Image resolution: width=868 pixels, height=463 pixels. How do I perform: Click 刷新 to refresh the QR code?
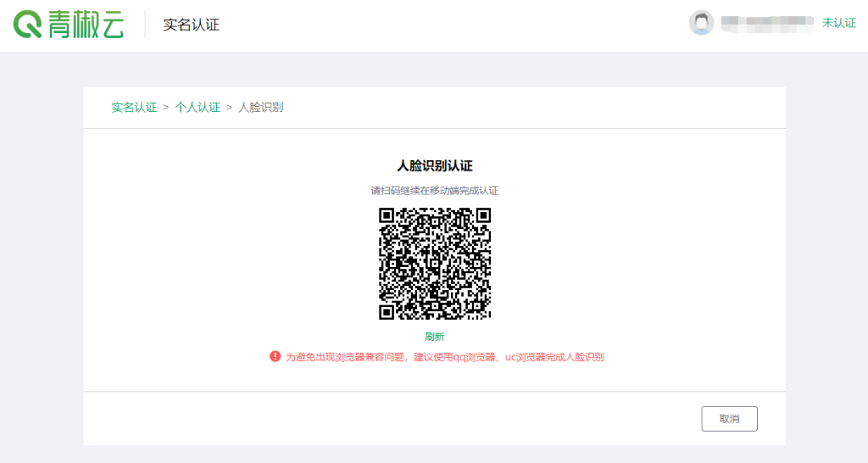(435, 337)
